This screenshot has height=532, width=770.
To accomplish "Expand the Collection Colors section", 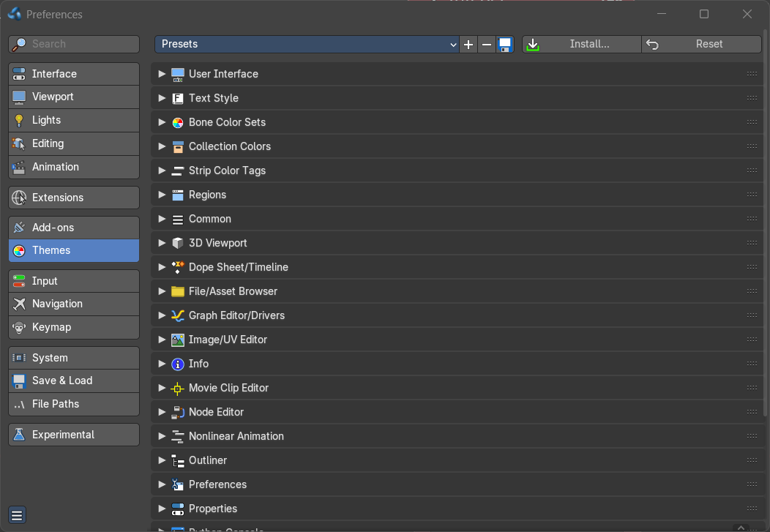I will (162, 146).
